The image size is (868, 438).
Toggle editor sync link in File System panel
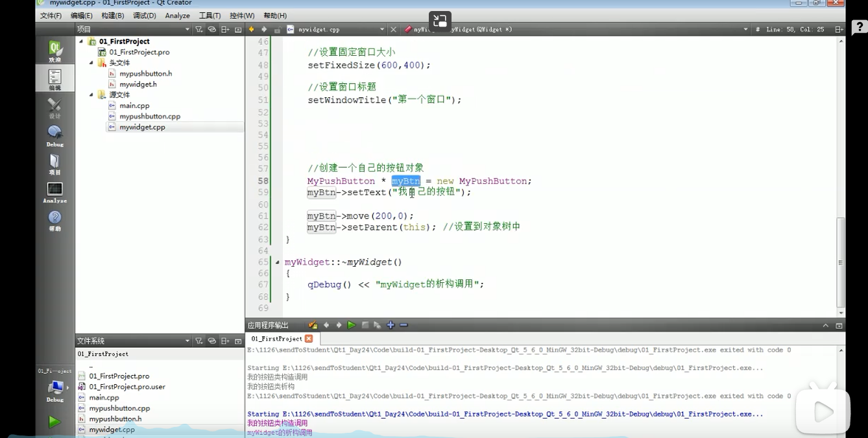click(x=211, y=341)
